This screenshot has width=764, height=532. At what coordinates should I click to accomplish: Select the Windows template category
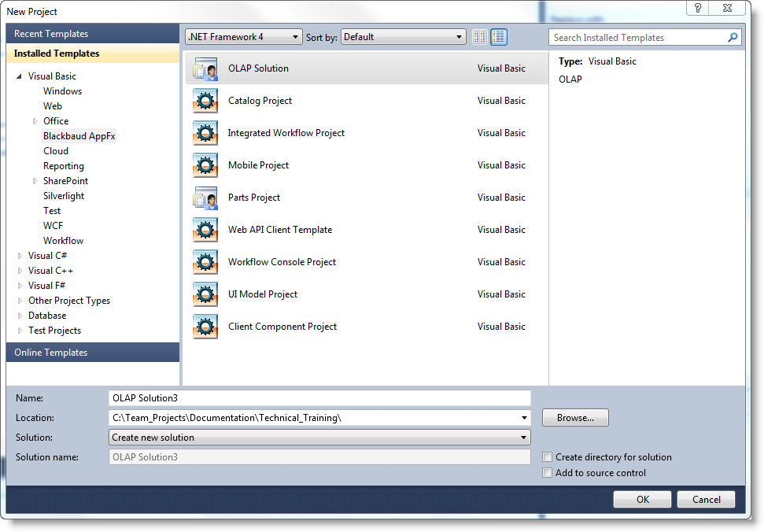[x=62, y=91]
